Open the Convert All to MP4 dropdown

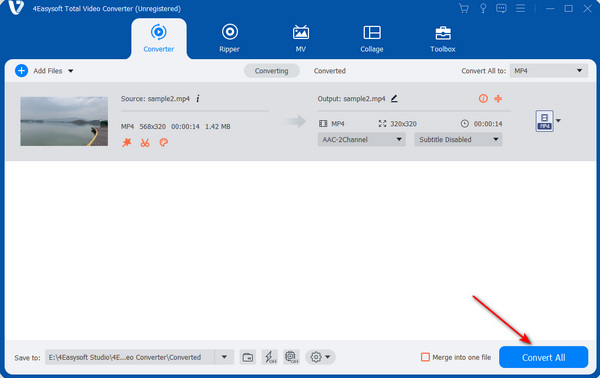[548, 71]
